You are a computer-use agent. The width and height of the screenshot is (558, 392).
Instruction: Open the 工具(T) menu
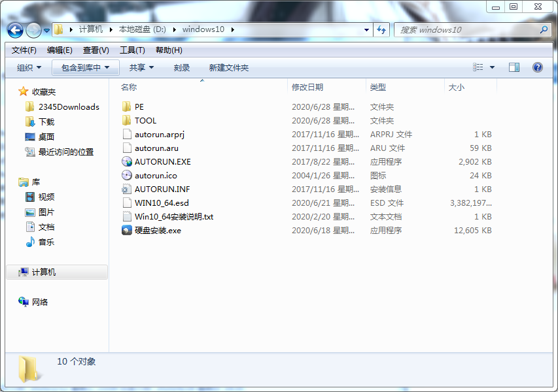tap(132, 50)
